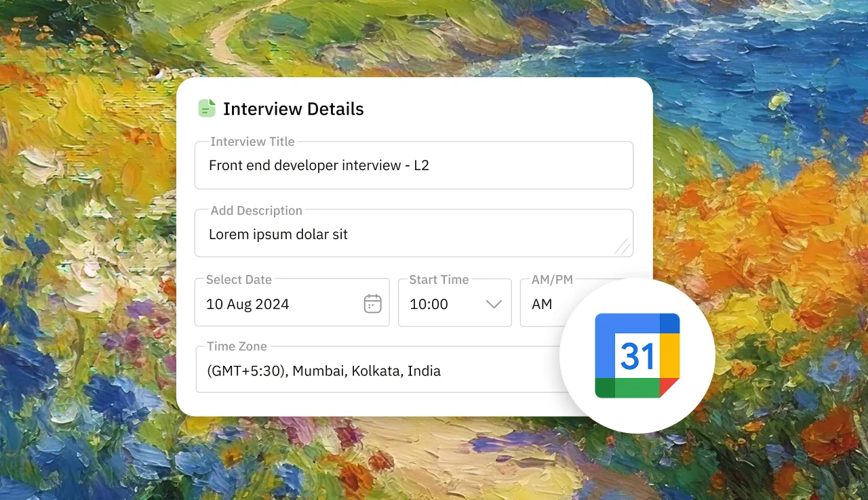Click the Interview Details heading text

tap(293, 109)
